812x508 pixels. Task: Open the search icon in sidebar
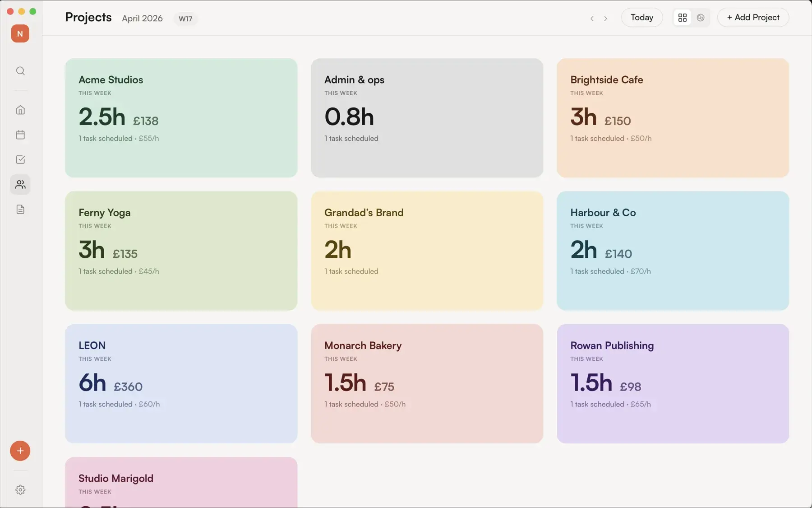click(20, 71)
